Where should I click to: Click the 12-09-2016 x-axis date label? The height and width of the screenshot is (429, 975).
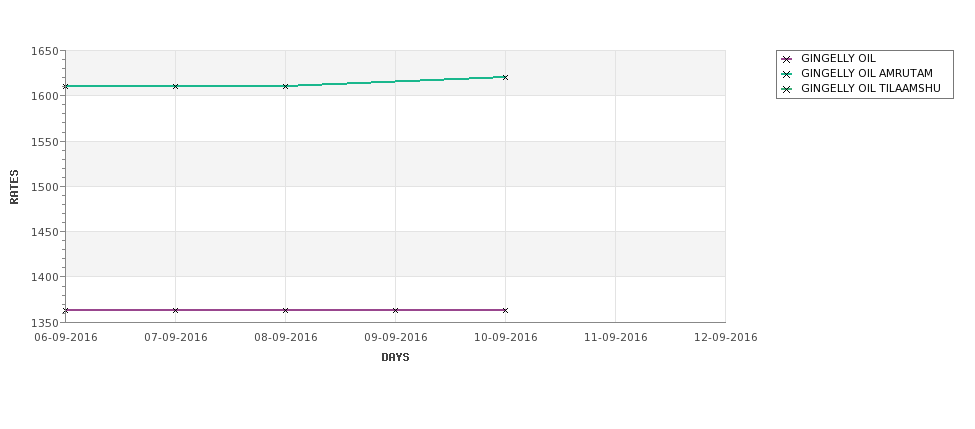(726, 338)
